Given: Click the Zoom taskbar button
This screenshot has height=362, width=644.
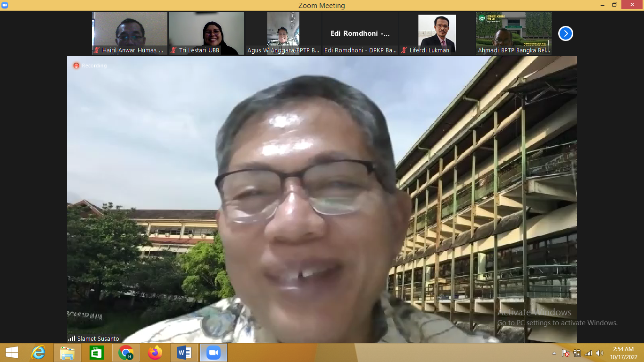Looking at the screenshot, I should (214, 353).
